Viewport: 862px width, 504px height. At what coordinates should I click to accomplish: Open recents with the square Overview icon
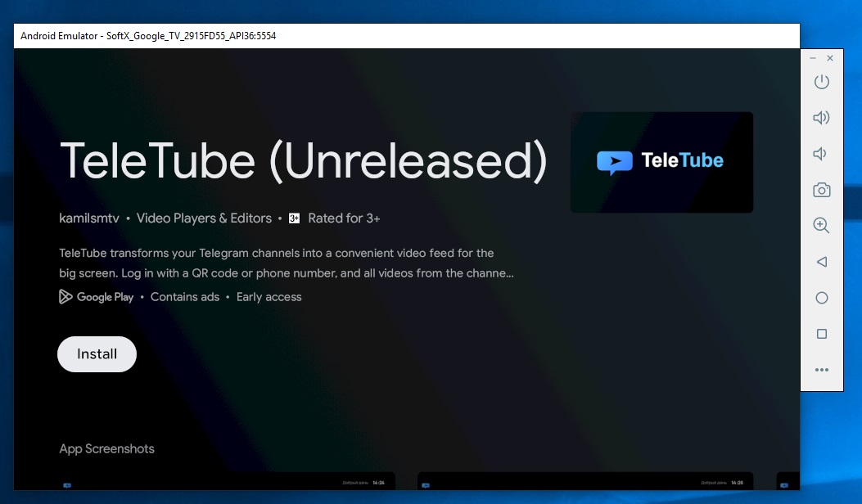pos(821,334)
